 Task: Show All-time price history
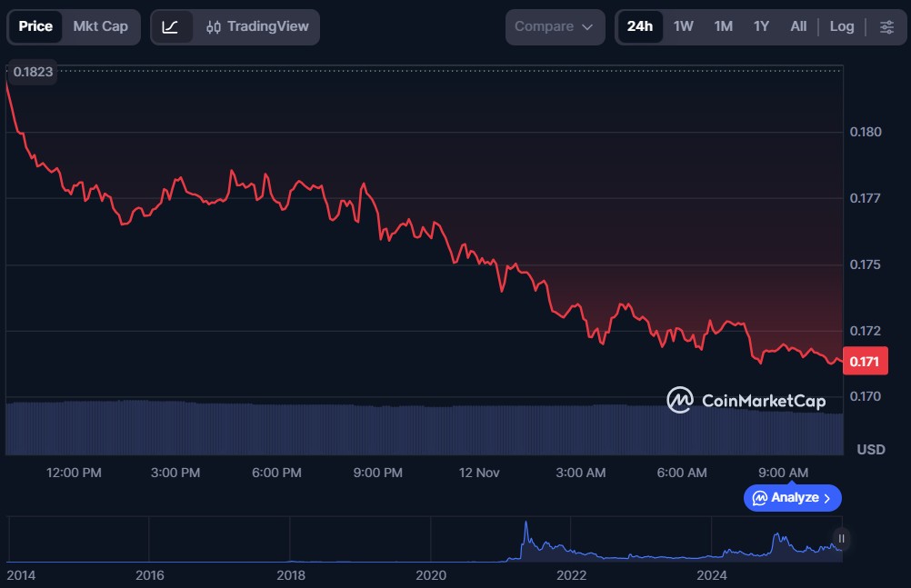pos(798,26)
